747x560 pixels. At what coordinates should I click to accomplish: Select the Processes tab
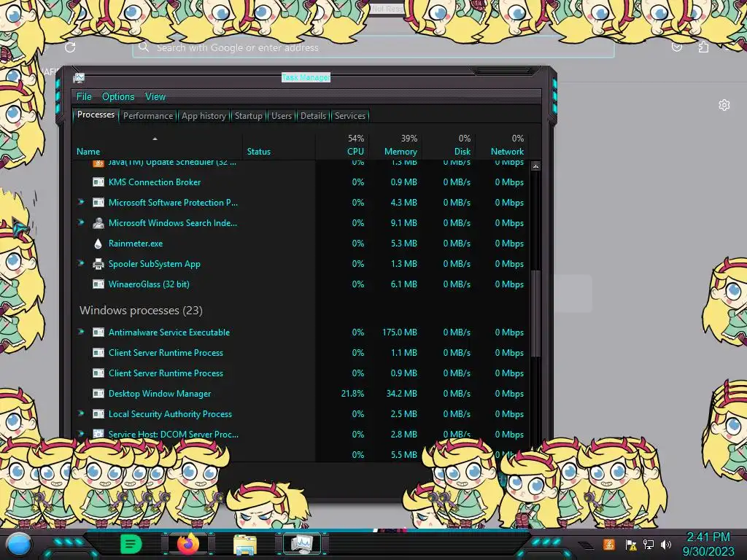[96, 114]
